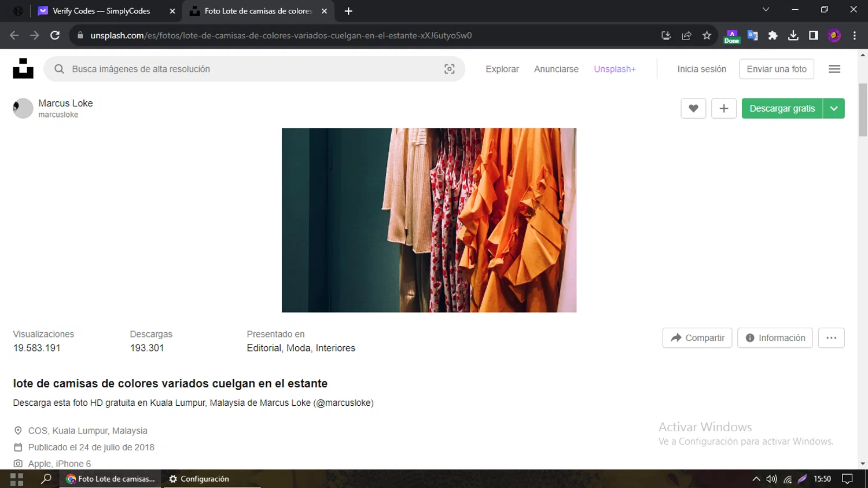868x488 pixels.
Task: Open Windows notification center icon
Action: 847,479
